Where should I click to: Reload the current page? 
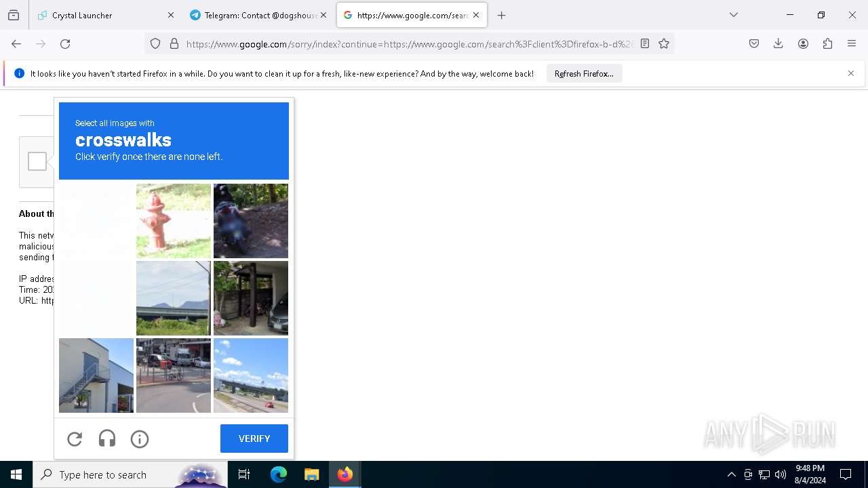(x=65, y=44)
